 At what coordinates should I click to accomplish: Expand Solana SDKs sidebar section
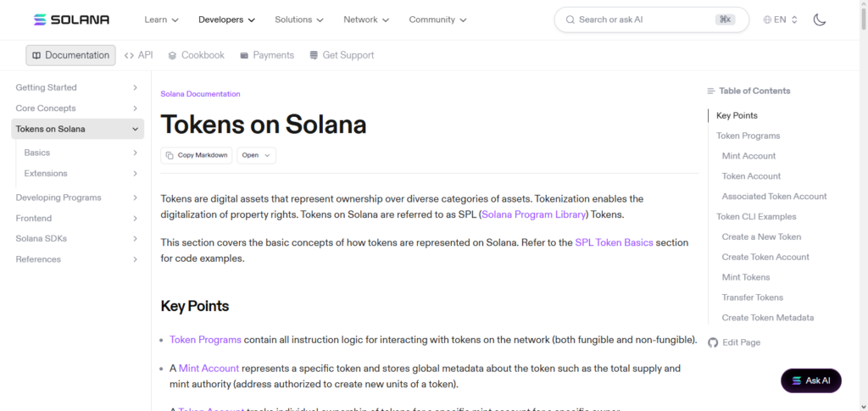coord(77,239)
